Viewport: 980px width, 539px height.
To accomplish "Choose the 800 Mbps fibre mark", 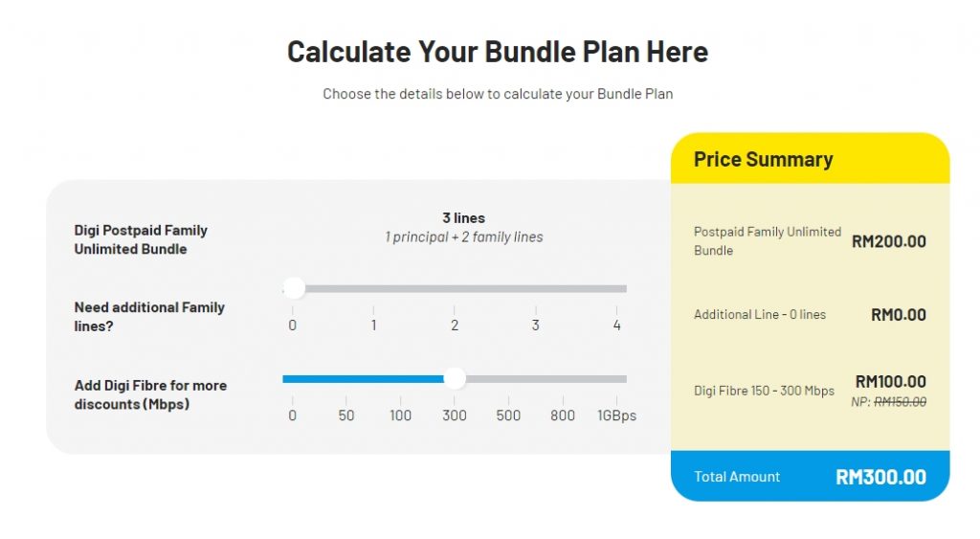I will coord(563,378).
